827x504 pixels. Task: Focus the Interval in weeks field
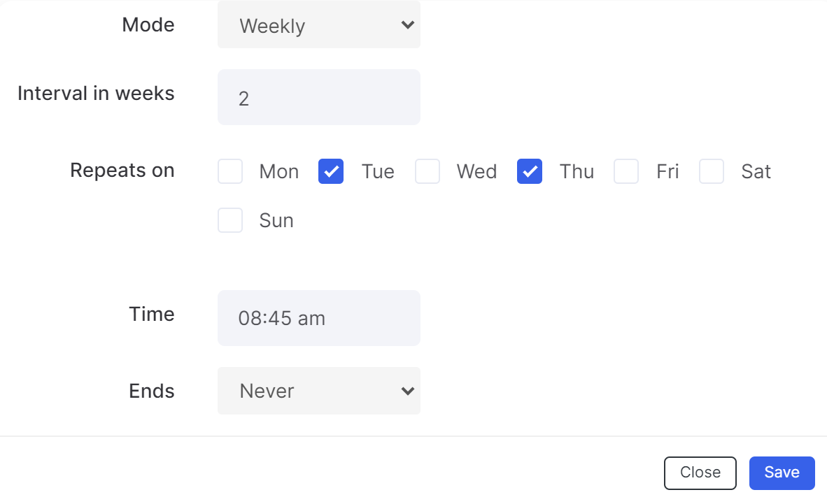click(x=318, y=98)
